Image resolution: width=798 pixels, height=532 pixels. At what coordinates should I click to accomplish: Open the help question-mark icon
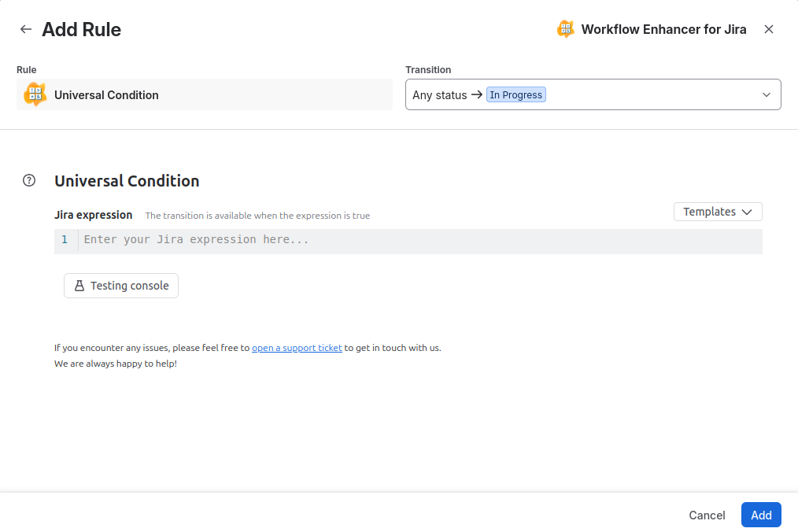tap(29, 180)
